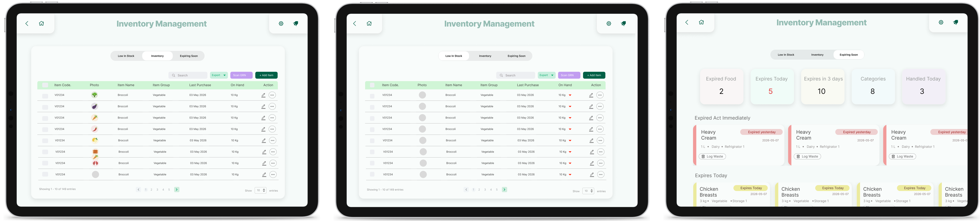Open the three-dot menu for the broccoli photo row

point(272,95)
